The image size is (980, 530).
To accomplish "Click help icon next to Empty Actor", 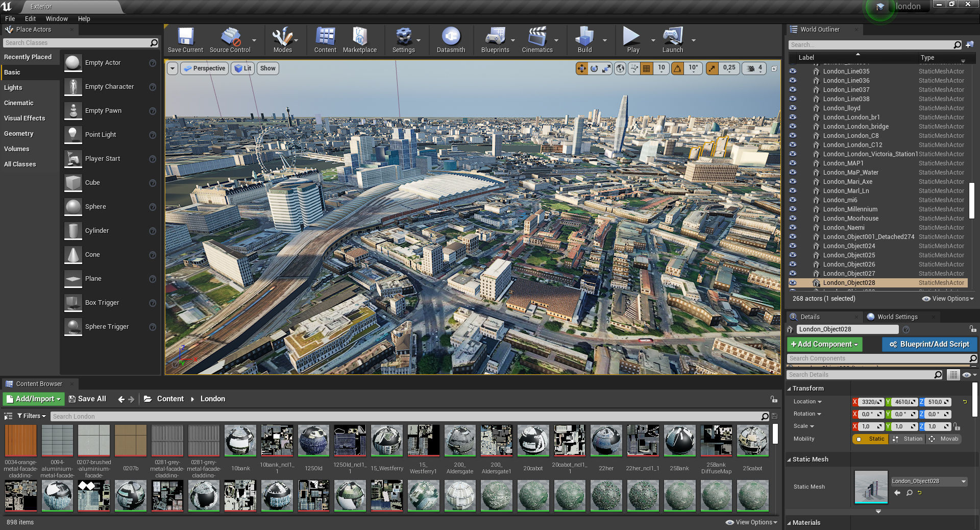I will click(153, 63).
